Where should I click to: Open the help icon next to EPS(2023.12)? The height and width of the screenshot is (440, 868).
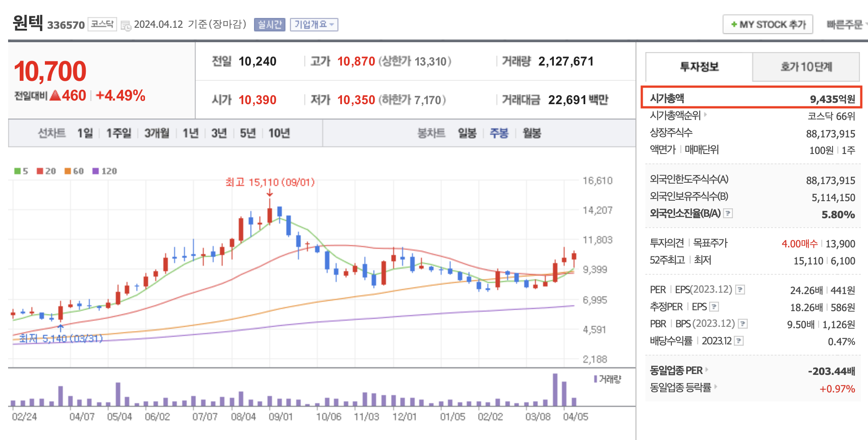click(x=741, y=290)
